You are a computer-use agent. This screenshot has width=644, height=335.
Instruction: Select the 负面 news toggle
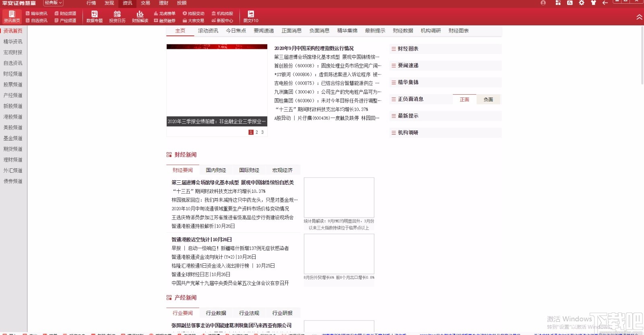point(488,99)
